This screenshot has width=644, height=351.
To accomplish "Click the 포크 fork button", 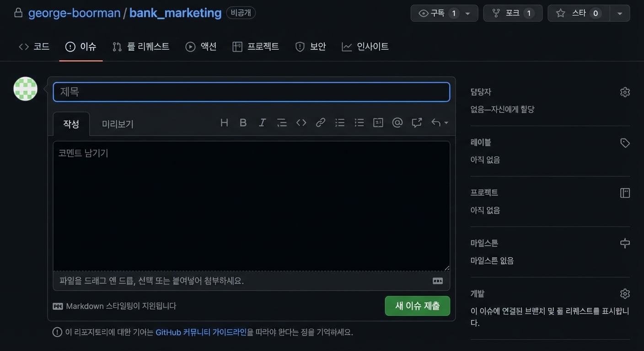I will (x=513, y=13).
